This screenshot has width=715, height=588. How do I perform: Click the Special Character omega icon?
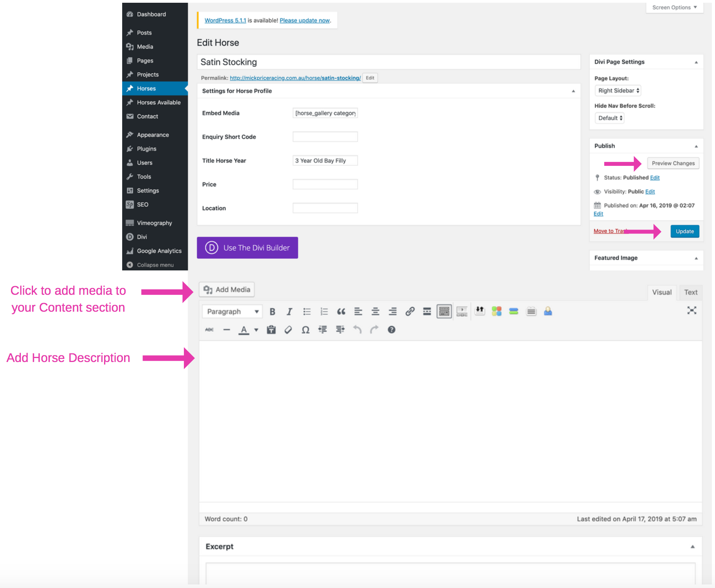[306, 329]
